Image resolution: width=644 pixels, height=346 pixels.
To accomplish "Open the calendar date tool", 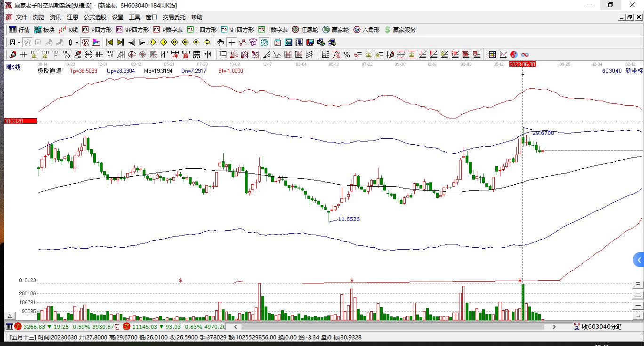I will tap(277, 42).
